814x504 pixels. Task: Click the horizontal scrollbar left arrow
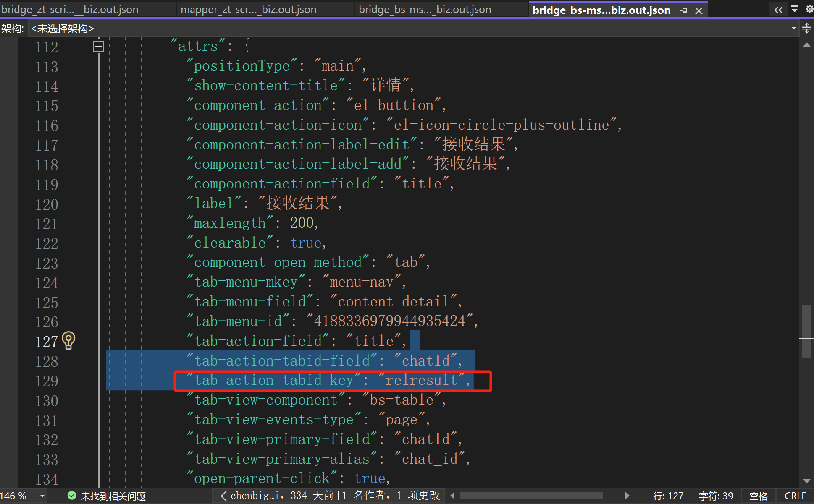coord(452,496)
